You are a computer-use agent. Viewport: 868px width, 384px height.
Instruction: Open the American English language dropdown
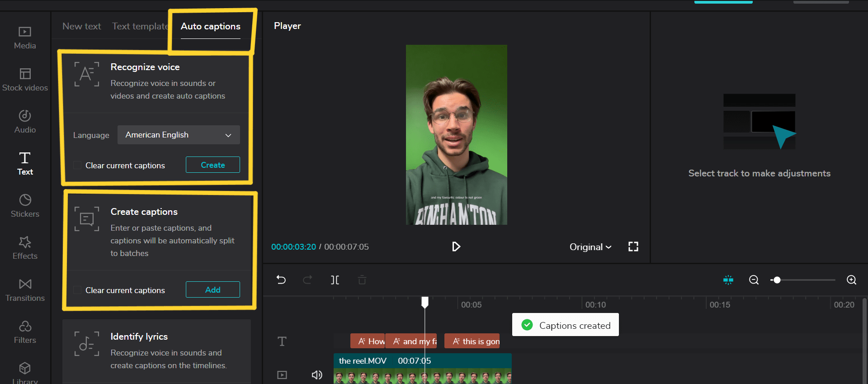click(x=179, y=135)
